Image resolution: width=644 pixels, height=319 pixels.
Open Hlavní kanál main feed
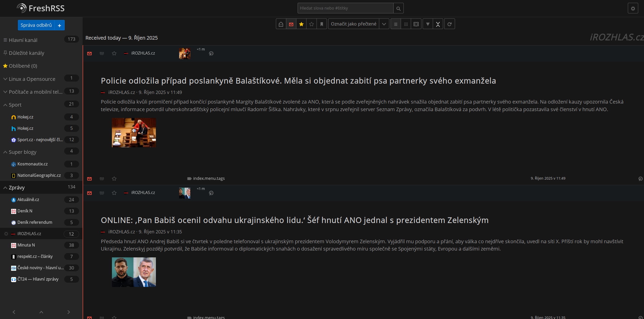click(x=23, y=40)
